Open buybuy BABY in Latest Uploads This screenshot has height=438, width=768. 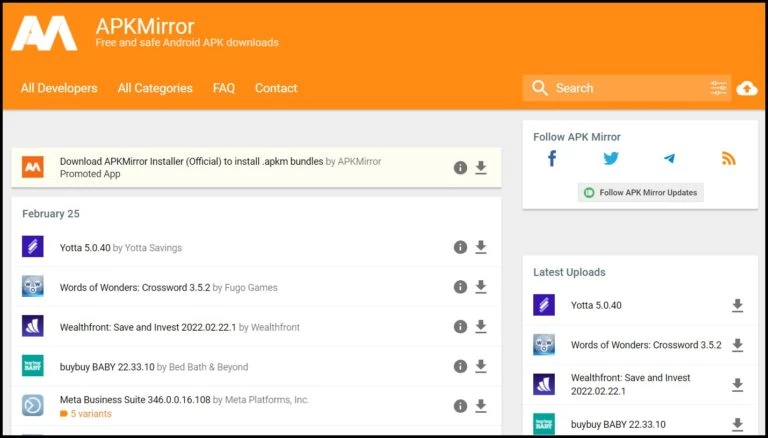618,424
